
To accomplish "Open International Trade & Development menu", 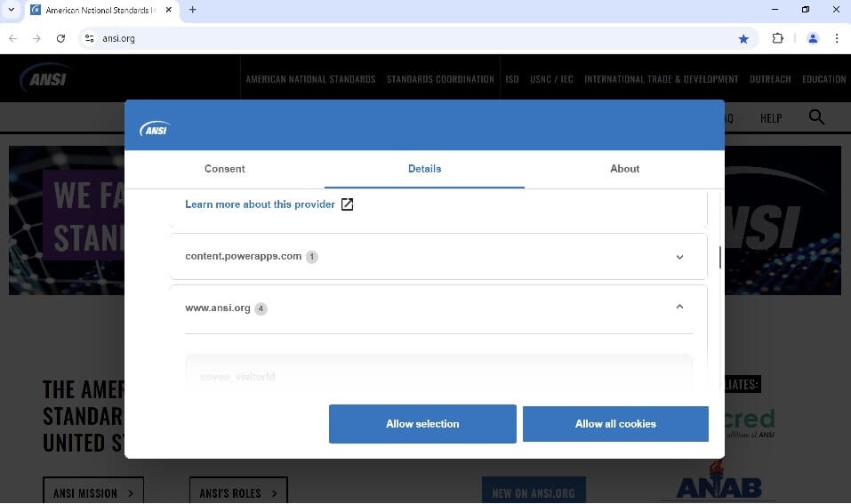I will 661,79.
